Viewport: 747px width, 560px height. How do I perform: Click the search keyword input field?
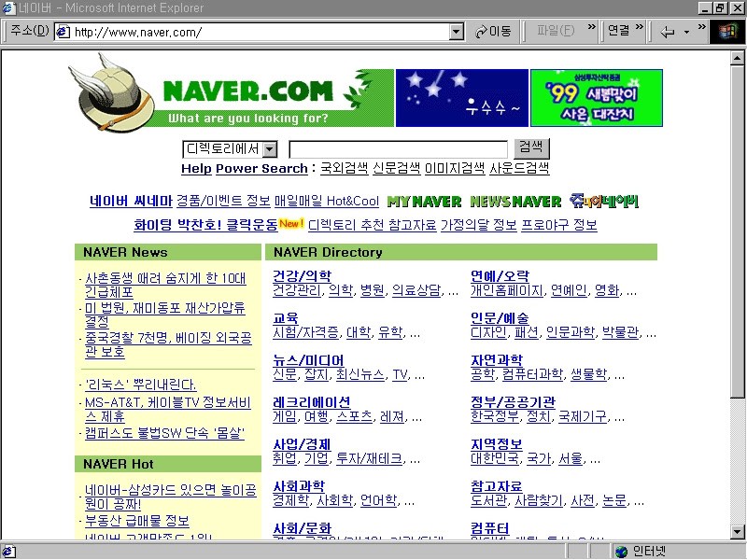tap(397, 148)
